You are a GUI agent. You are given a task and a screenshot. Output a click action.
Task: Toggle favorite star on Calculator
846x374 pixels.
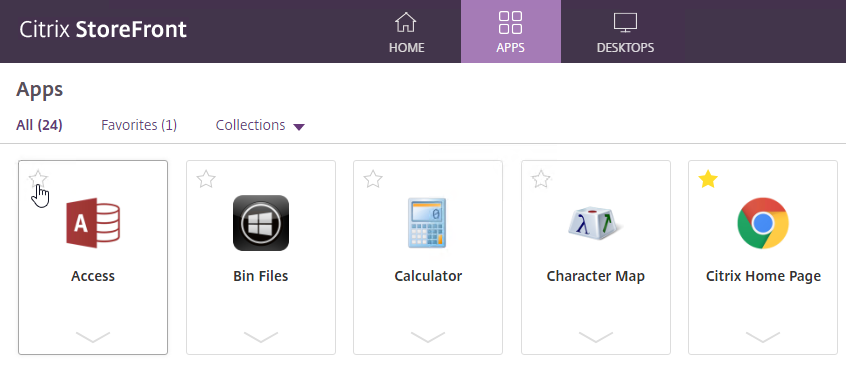pos(373,179)
